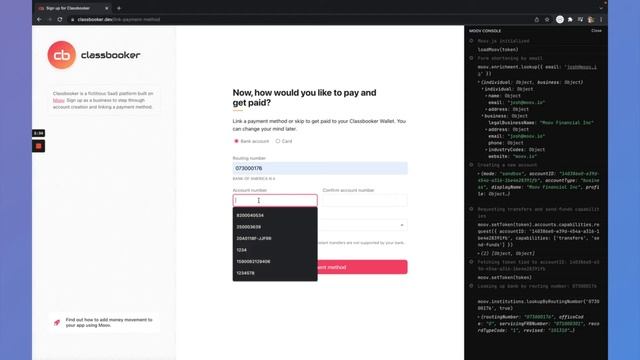This screenshot has width=640, height=360.
Task: Click the Confirm account number field
Action: coord(364,200)
